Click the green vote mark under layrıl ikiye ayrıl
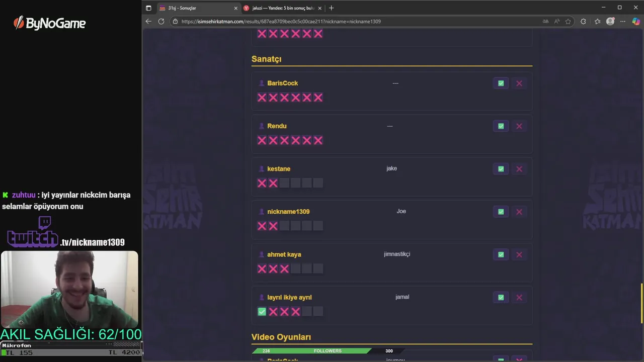Screen dimensions: 644x362 pyautogui.click(x=262, y=312)
